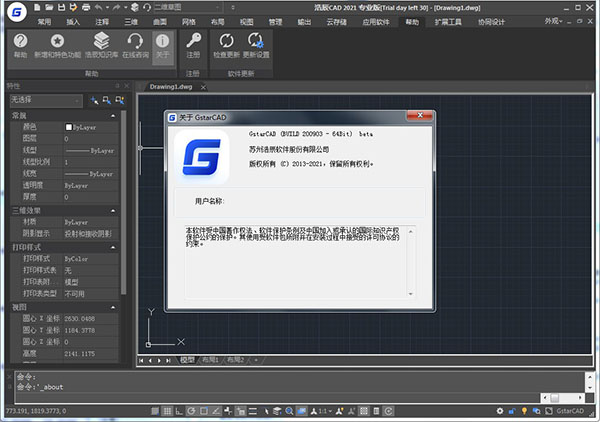Toggle object snap tracking in status bar
This screenshot has height=422, width=600.
216,411
